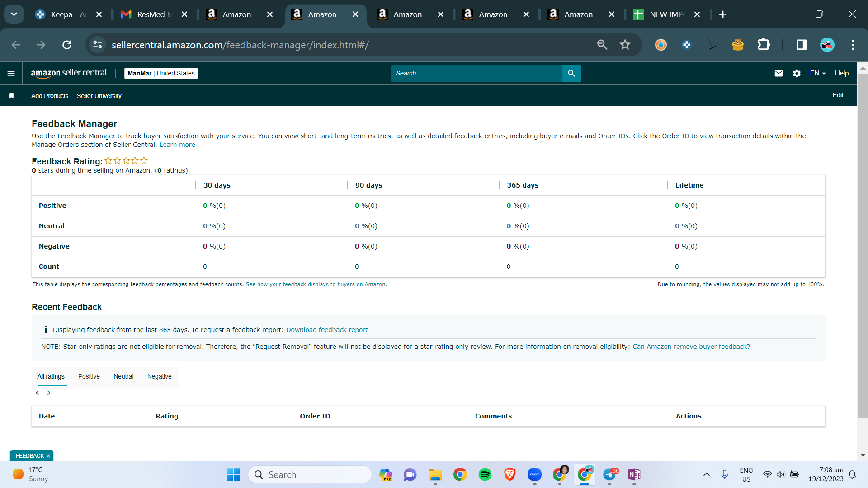
Task: Click into the Seller Central Search field
Action: 476,73
